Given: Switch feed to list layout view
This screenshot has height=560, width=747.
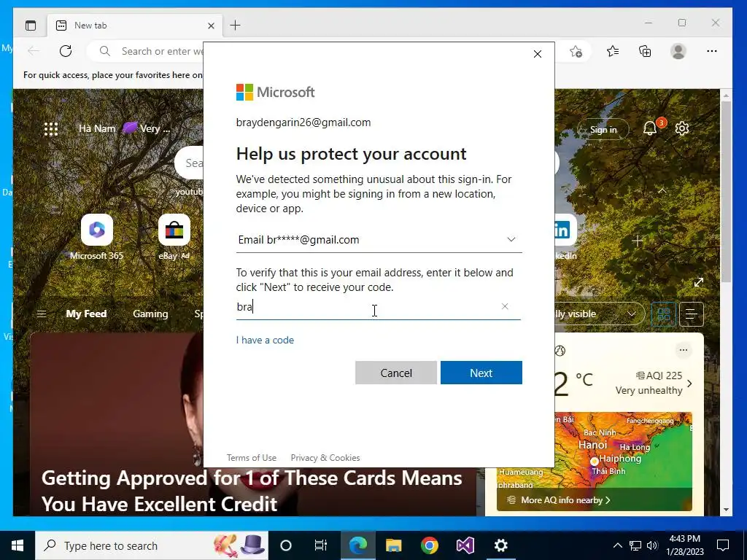Looking at the screenshot, I should (x=692, y=314).
